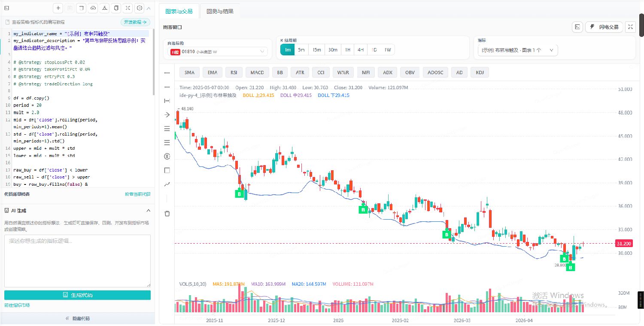Open the terminal icon beside 闪电交易
644x326 pixels.
[x=578, y=27]
